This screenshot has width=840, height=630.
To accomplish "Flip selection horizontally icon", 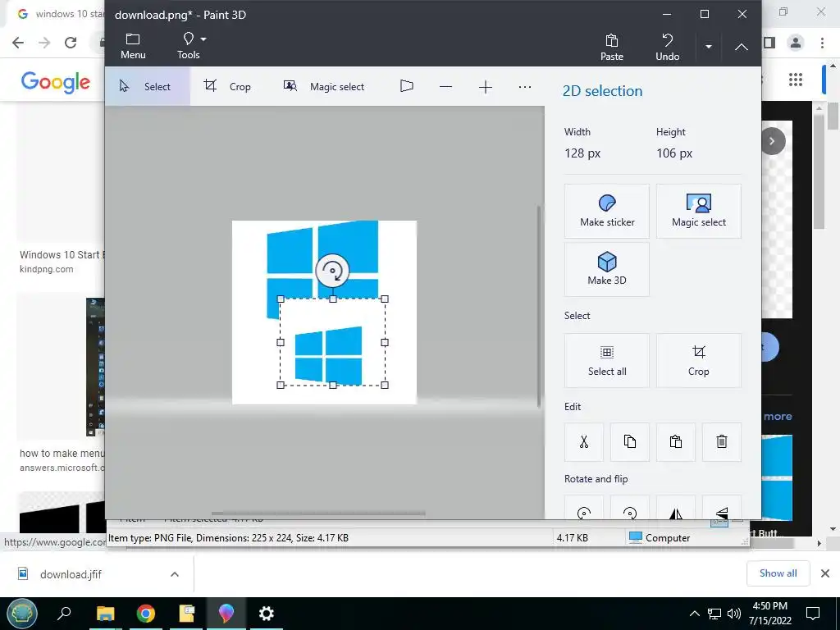I will pyautogui.click(x=676, y=508).
